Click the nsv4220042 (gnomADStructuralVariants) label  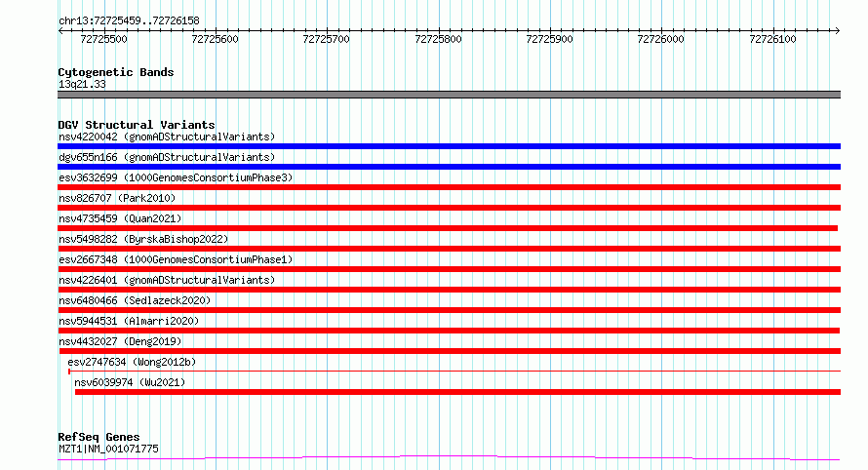tap(167, 137)
